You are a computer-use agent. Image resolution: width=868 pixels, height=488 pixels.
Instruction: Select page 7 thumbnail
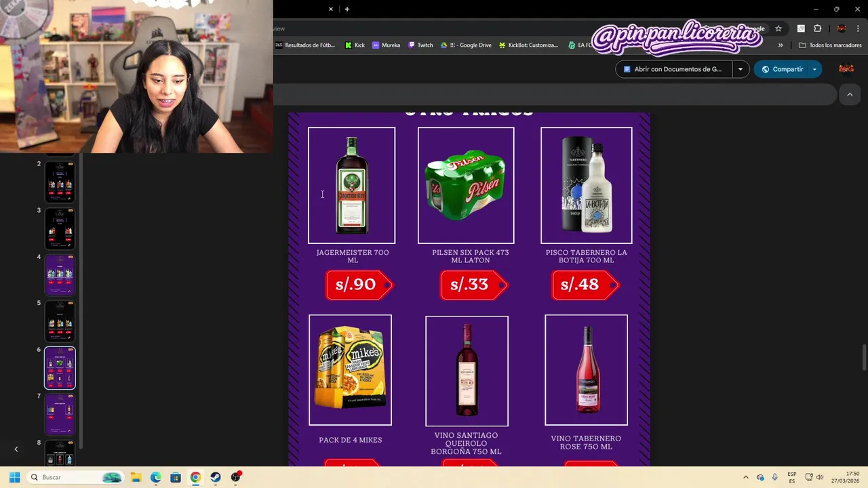60,414
